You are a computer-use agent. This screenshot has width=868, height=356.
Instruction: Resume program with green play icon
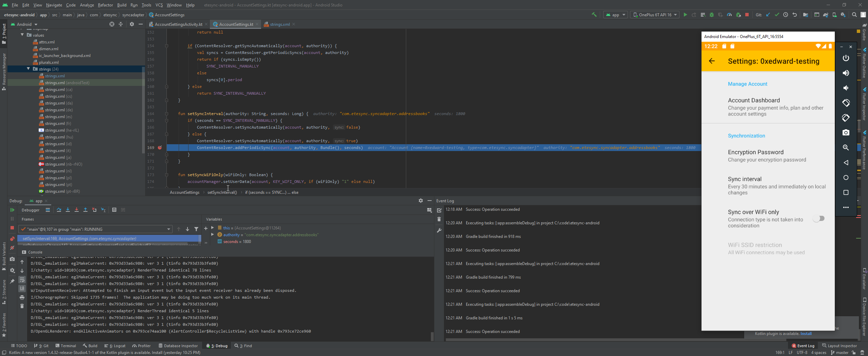click(x=12, y=210)
